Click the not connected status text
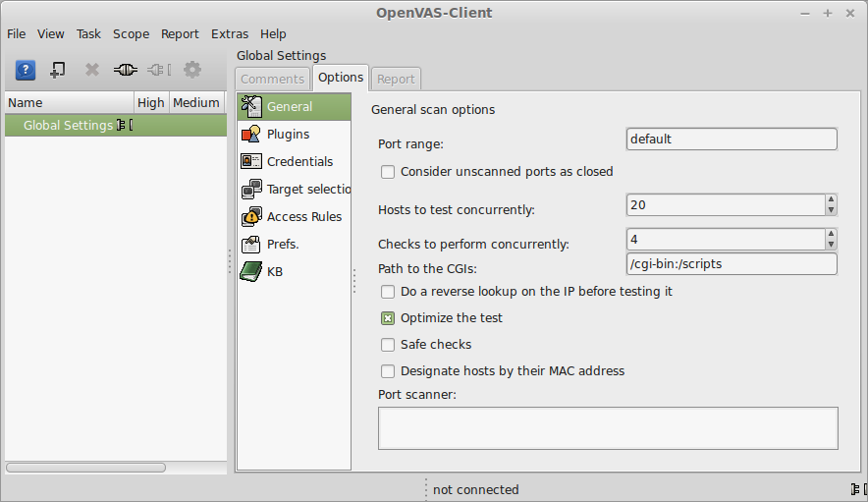The height and width of the screenshot is (502, 868). [476, 490]
